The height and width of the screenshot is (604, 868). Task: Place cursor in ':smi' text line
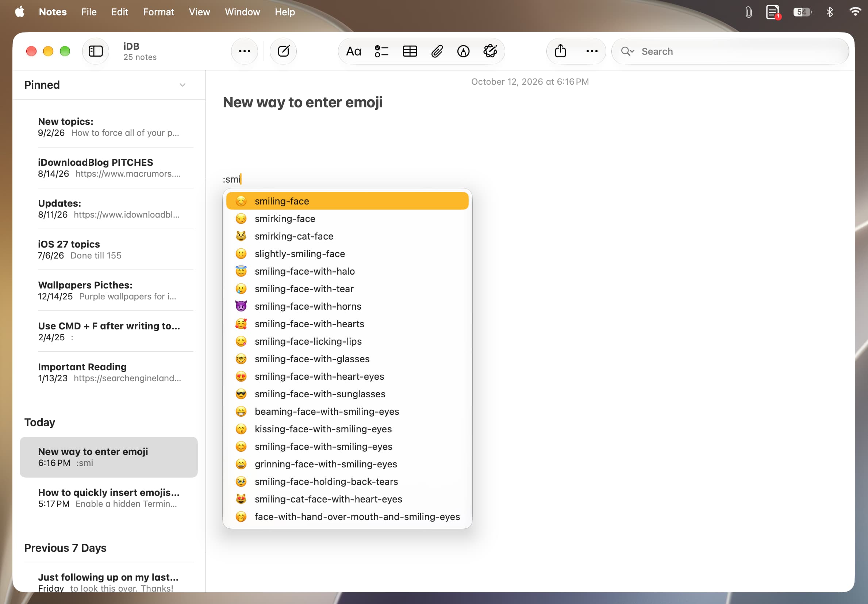tap(231, 179)
